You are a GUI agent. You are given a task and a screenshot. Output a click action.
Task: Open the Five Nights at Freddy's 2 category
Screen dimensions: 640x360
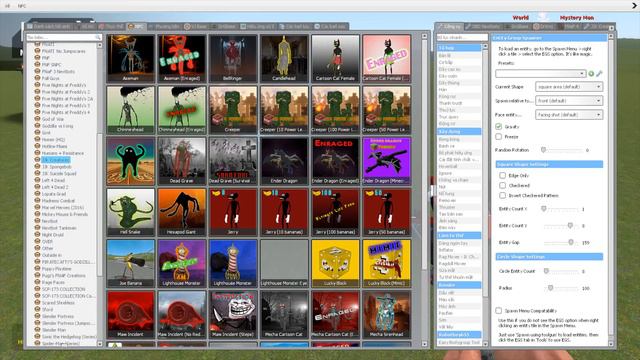point(66,92)
